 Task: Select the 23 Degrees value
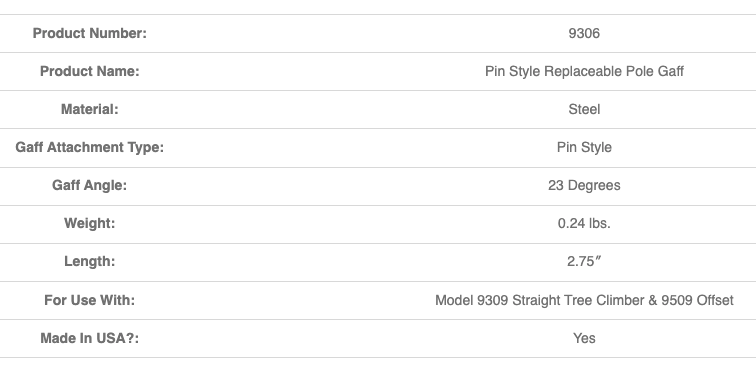(584, 186)
